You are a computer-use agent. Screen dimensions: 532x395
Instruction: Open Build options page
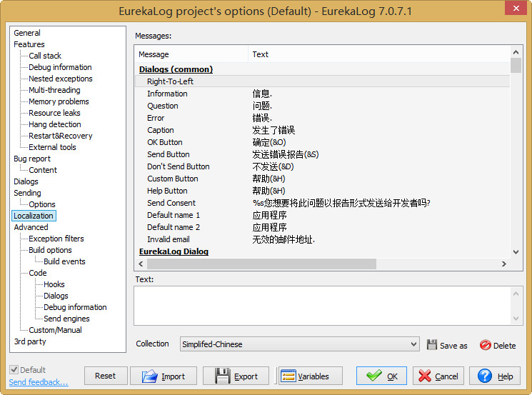point(50,250)
